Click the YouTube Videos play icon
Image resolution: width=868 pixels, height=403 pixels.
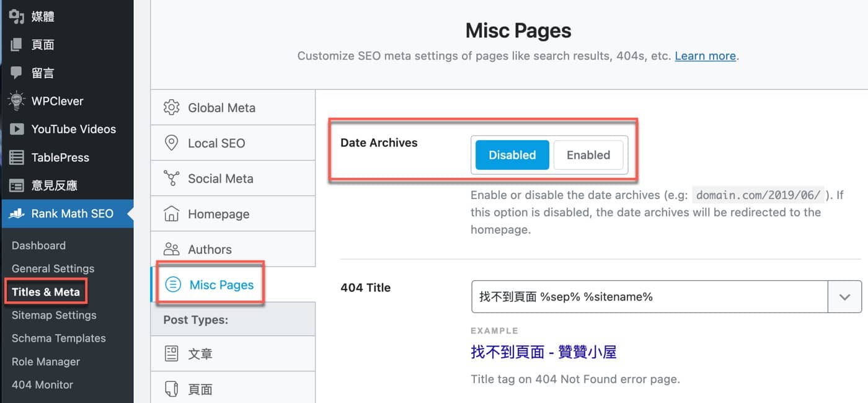[17, 129]
